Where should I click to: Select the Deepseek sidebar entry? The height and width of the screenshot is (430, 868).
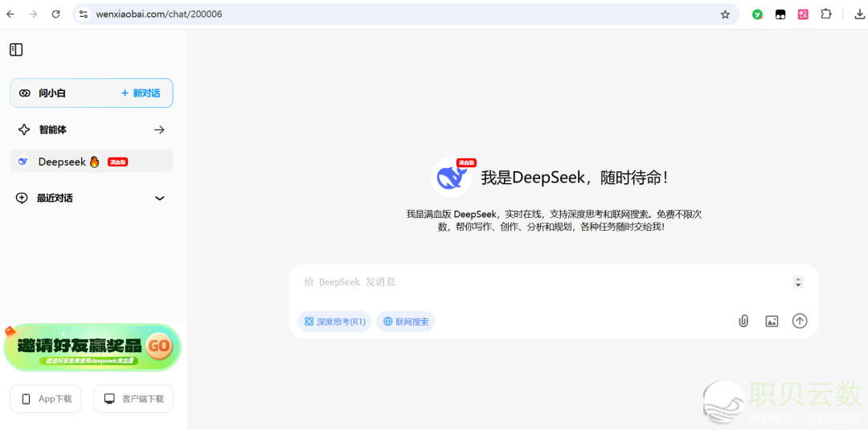tap(92, 161)
